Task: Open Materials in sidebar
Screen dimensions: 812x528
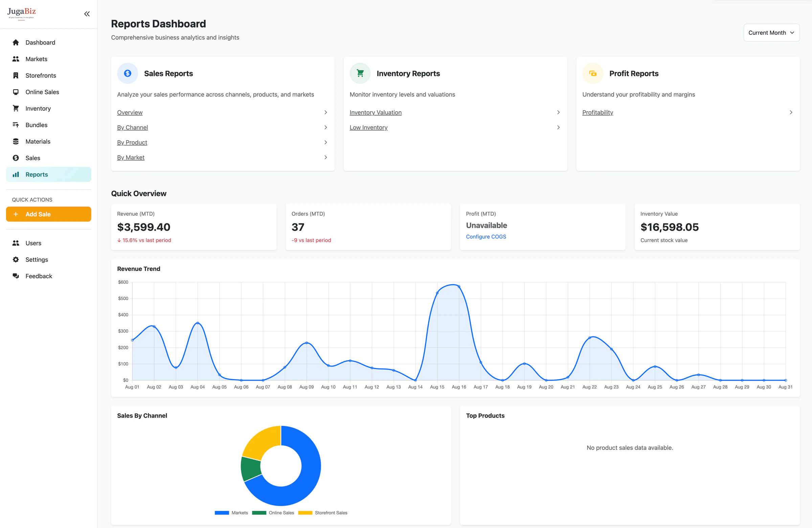Action: coord(48,141)
